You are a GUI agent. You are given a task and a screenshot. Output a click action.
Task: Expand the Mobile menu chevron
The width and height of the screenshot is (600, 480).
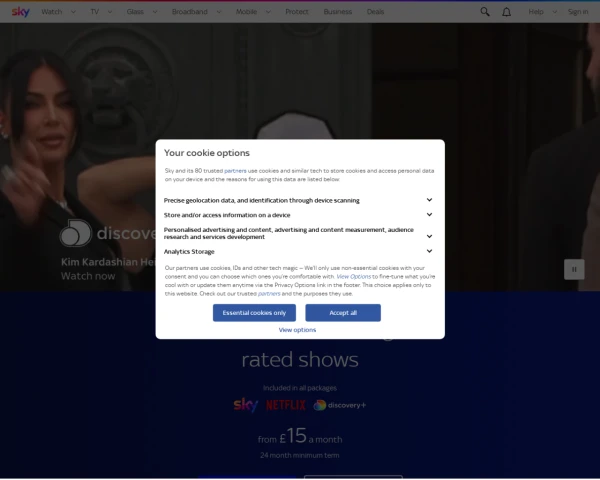coord(268,12)
